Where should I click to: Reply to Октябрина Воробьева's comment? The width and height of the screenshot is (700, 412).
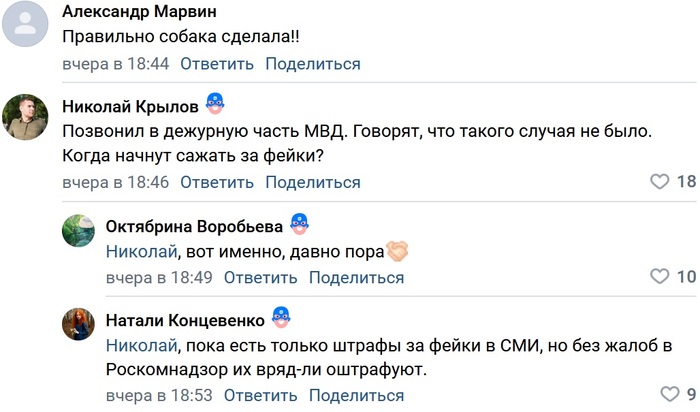[x=260, y=277]
